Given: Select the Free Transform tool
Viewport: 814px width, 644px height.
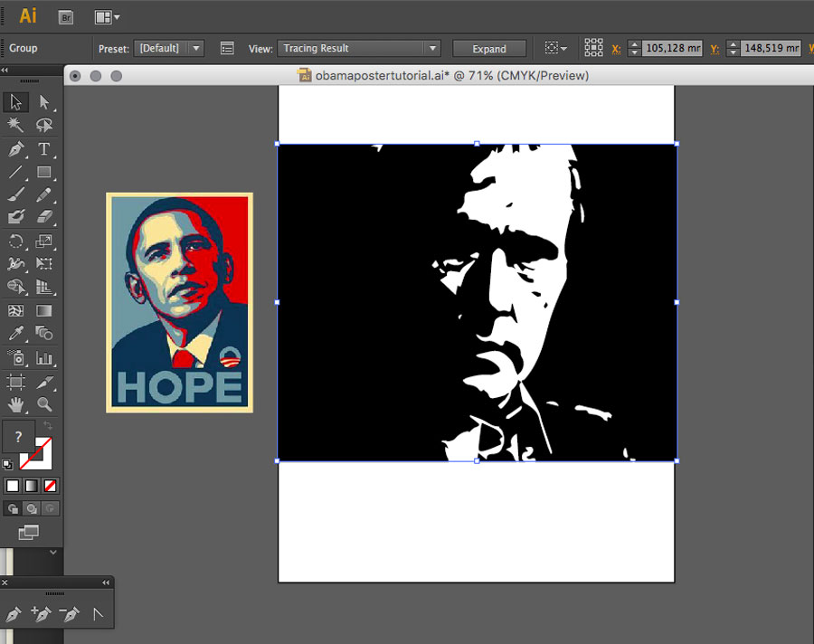Looking at the screenshot, I should click(x=44, y=264).
